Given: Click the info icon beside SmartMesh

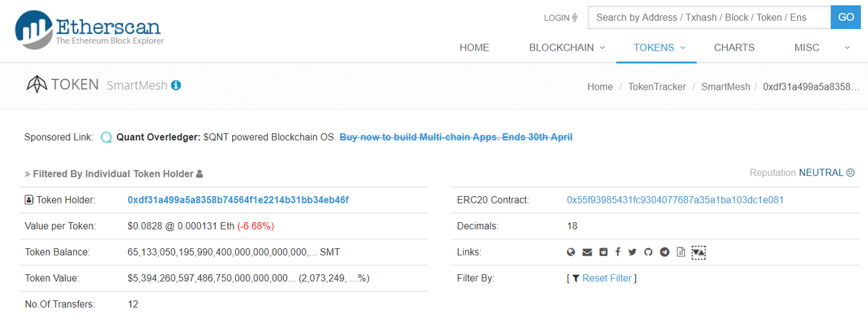Looking at the screenshot, I should tap(176, 85).
